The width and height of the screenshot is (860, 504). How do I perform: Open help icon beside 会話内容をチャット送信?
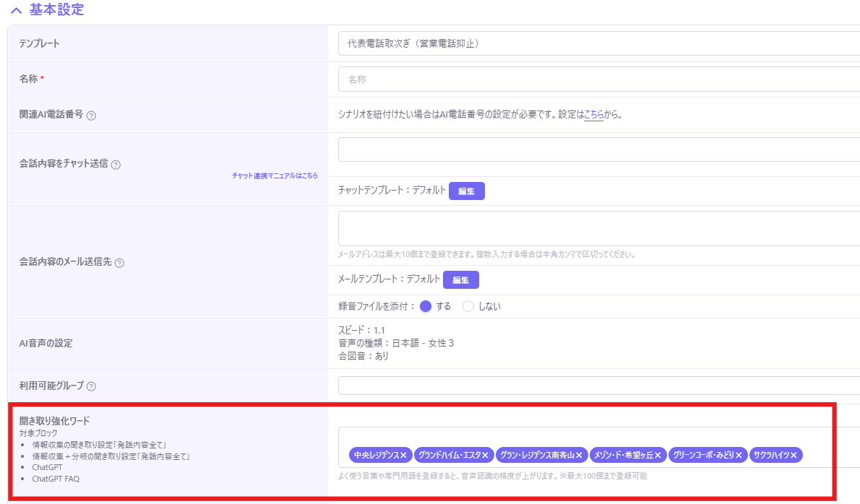116,165
